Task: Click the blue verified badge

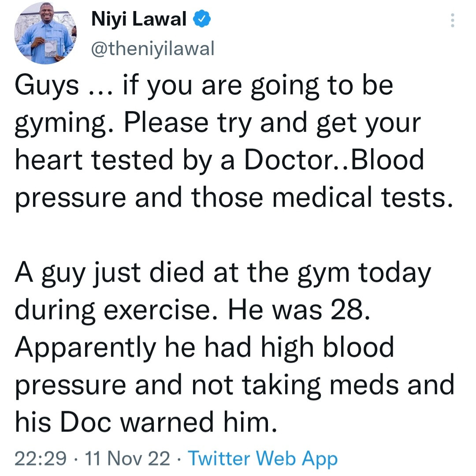Action: pyautogui.click(x=201, y=19)
